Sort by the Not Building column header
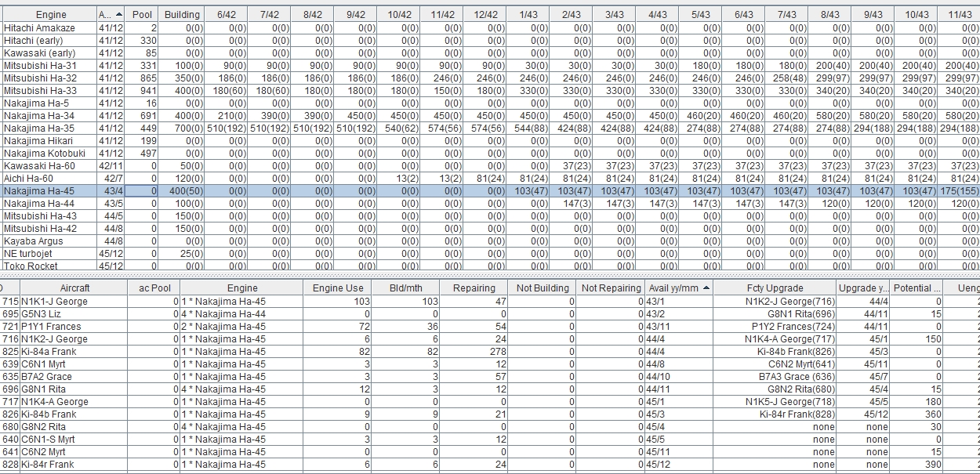This screenshot has width=980, height=474. 543,288
